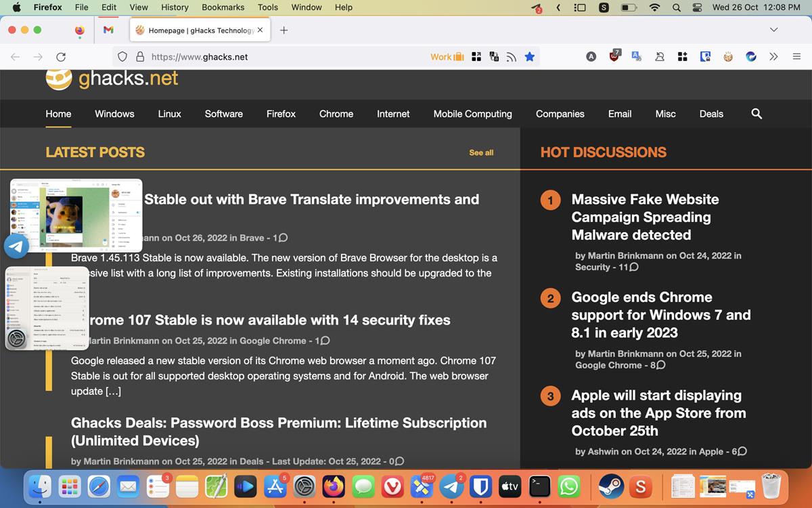812x508 pixels.
Task: Click the blue translate extension icon
Action: [637, 57]
